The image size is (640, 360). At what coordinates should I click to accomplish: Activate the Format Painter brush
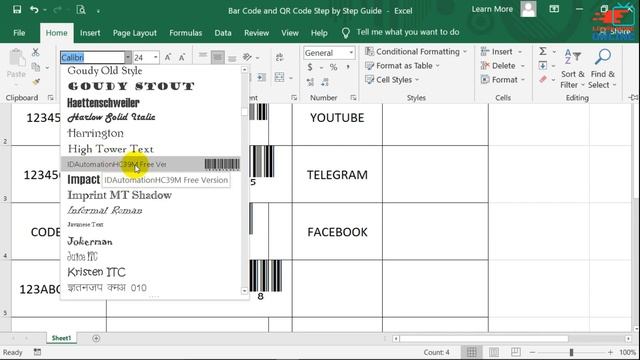36,82
